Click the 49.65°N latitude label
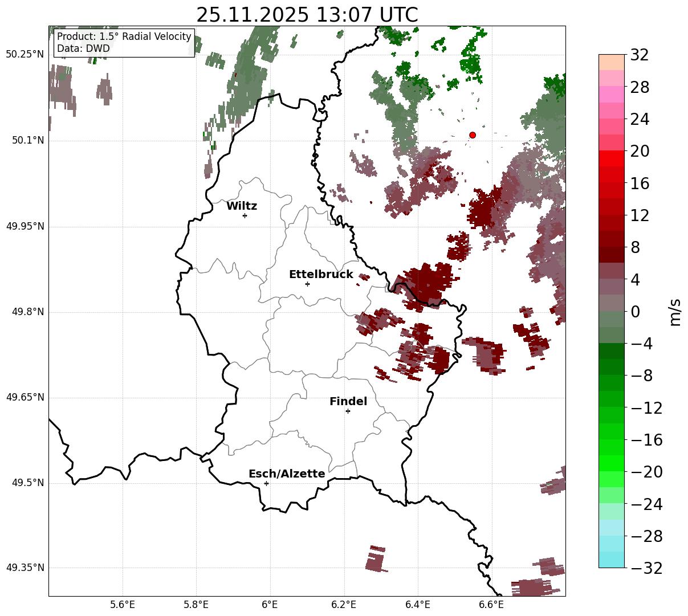Image resolution: width=688 pixels, height=616 pixels. click(x=25, y=397)
